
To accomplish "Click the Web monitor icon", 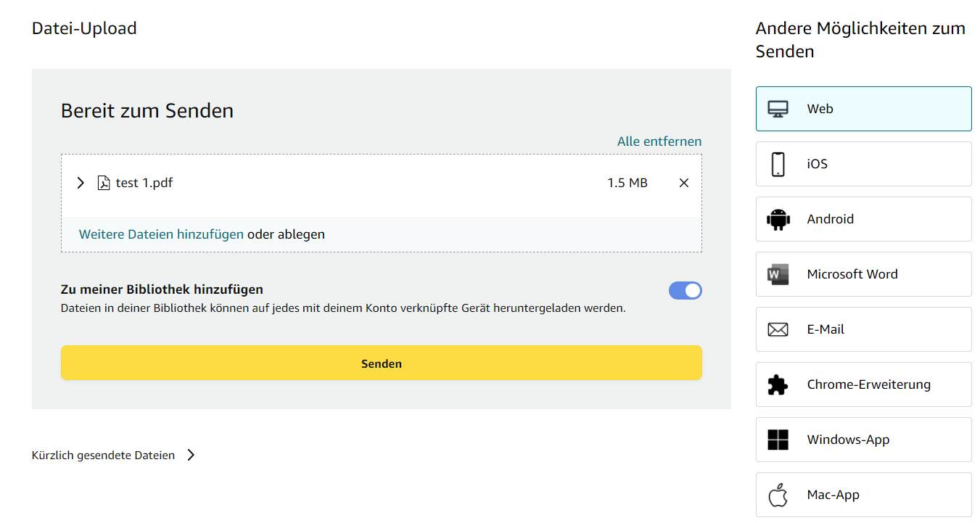I will click(778, 110).
